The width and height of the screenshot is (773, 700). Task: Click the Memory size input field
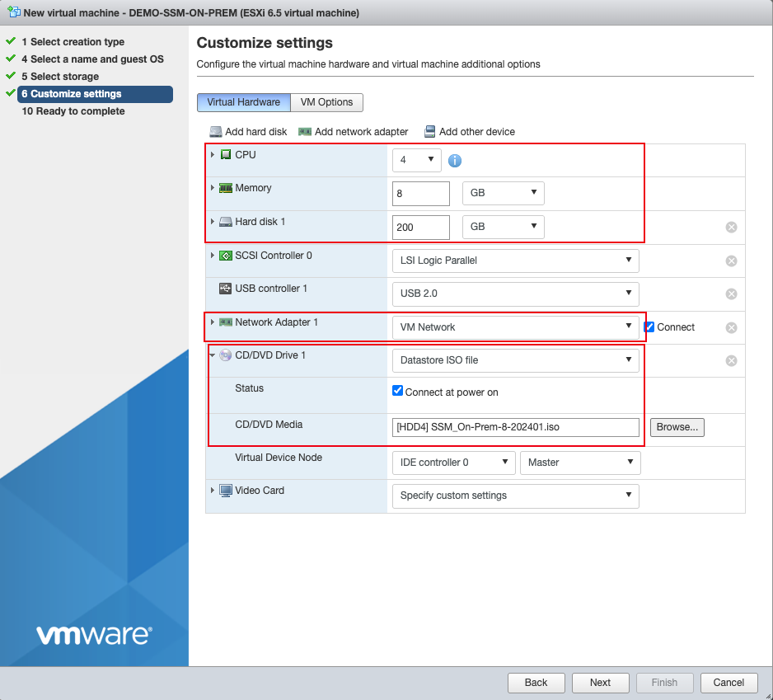tap(419, 193)
